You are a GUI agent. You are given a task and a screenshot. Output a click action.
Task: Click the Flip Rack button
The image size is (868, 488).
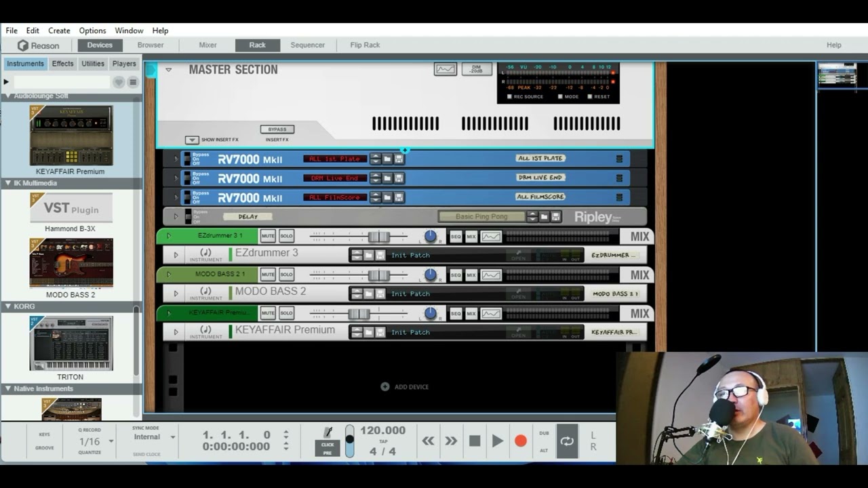pyautogui.click(x=365, y=45)
